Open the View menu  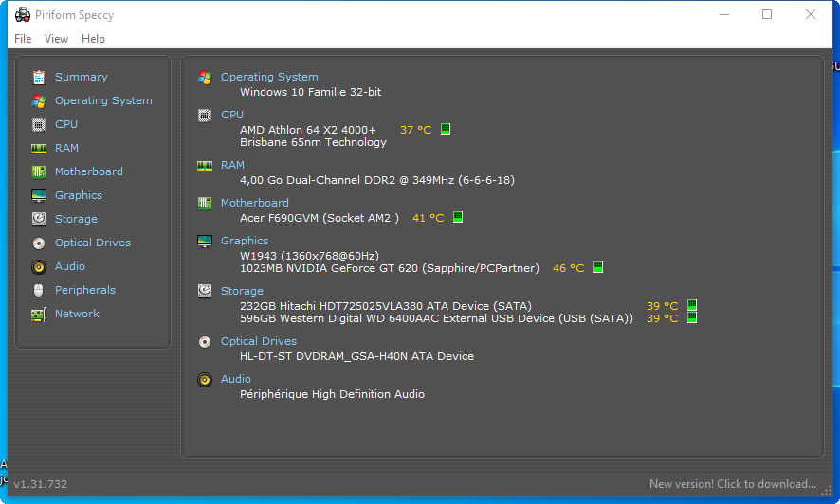[x=56, y=39]
